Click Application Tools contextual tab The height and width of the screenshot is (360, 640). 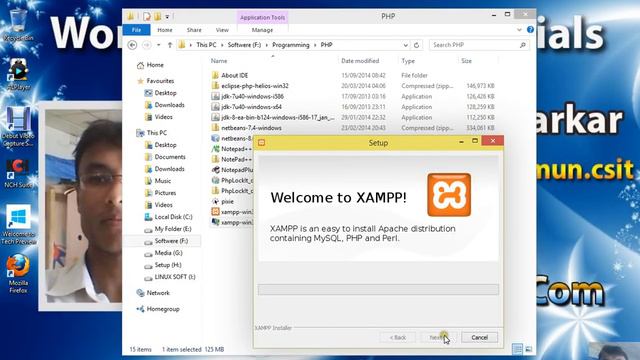pos(262,17)
